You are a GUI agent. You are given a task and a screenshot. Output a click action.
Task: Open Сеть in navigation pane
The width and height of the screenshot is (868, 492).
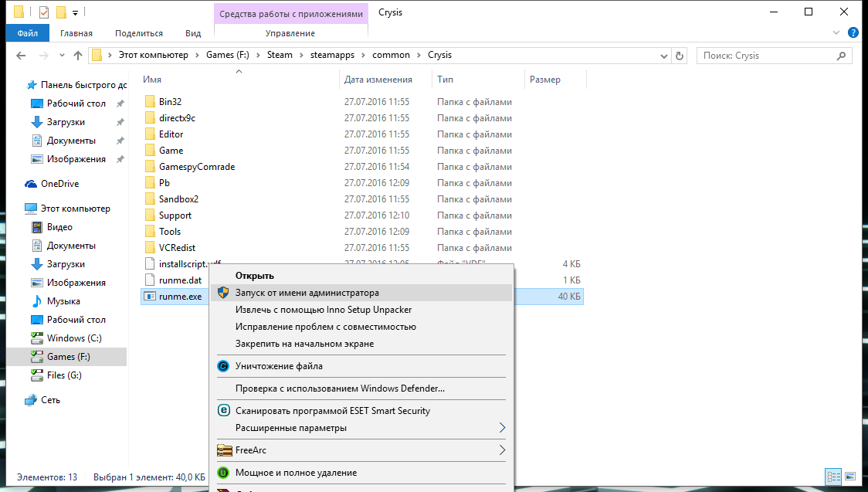click(x=50, y=400)
